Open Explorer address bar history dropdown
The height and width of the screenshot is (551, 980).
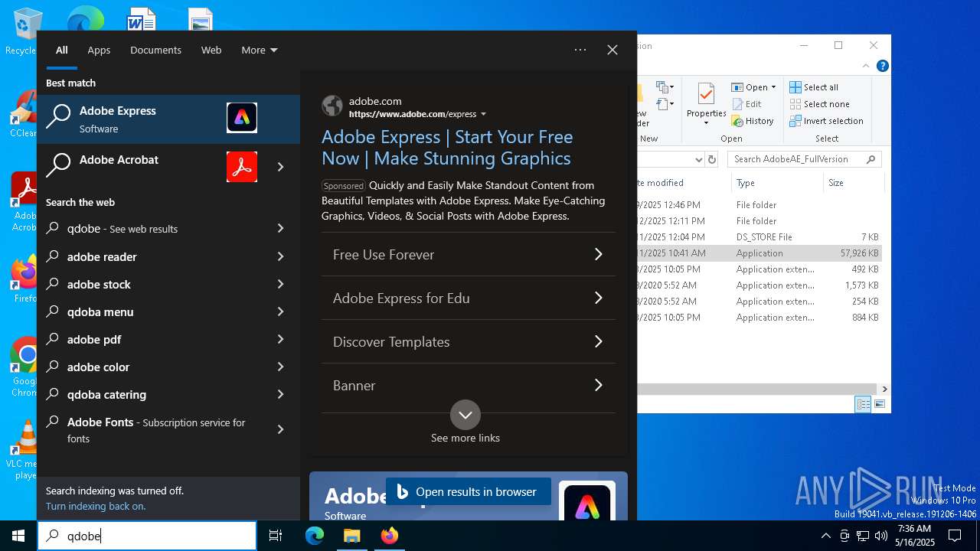(x=698, y=159)
